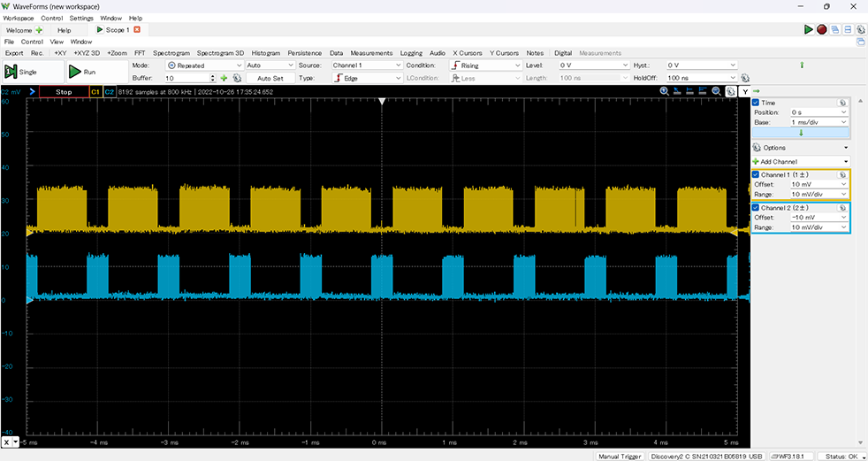
Task: Click the Y axis button
Action: pos(745,91)
